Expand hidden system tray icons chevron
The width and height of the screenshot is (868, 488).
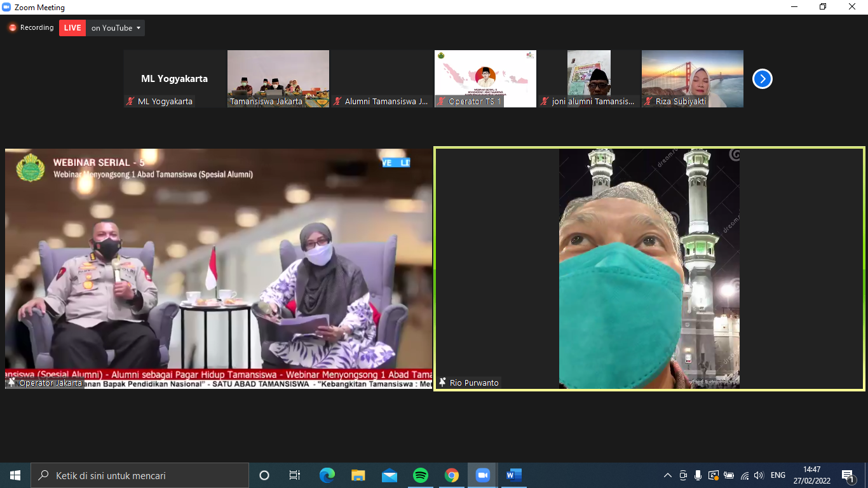pyautogui.click(x=667, y=475)
